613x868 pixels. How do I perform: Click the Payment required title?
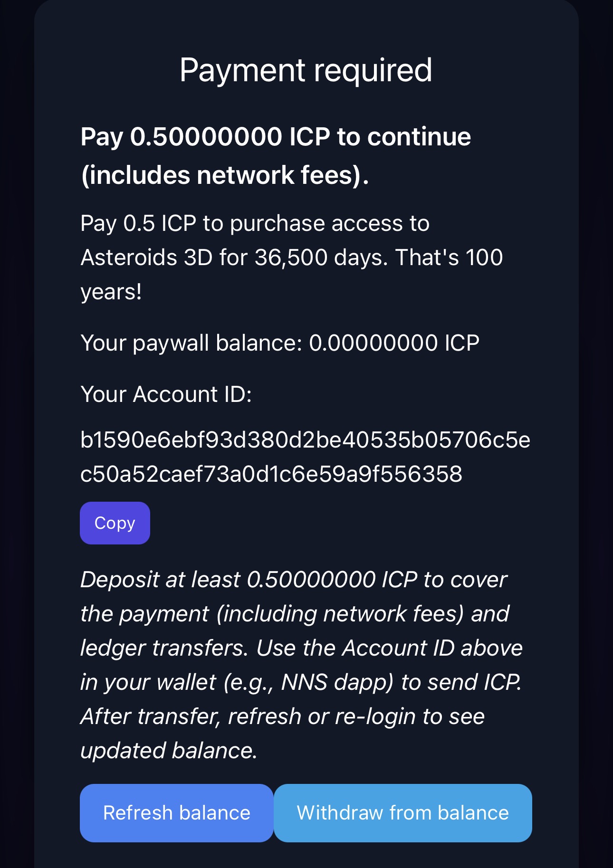pyautogui.click(x=306, y=70)
